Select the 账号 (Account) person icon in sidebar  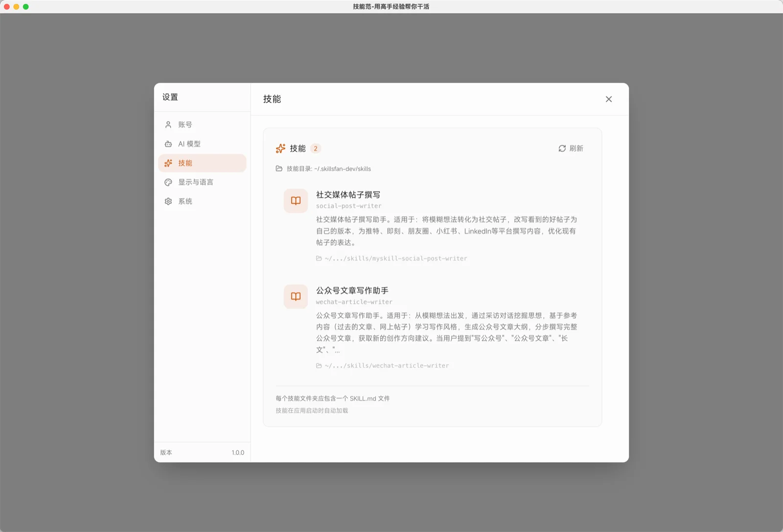pos(168,124)
